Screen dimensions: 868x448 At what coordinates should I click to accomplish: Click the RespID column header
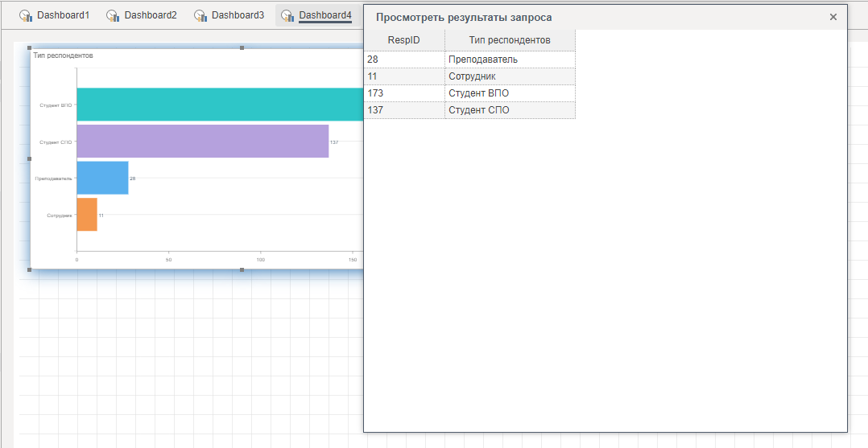404,40
